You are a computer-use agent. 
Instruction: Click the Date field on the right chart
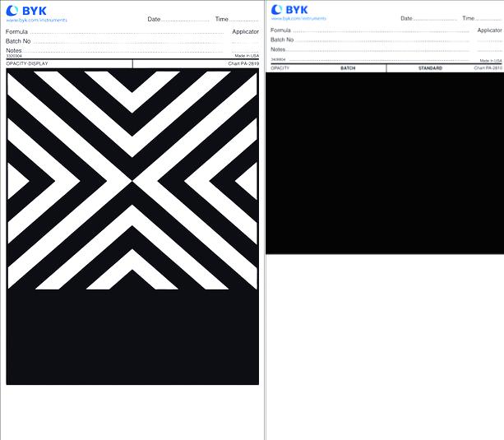(x=428, y=18)
